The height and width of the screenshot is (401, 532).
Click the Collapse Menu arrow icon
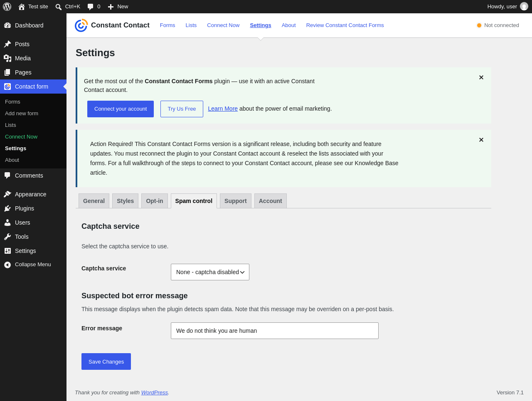[x=7, y=265]
